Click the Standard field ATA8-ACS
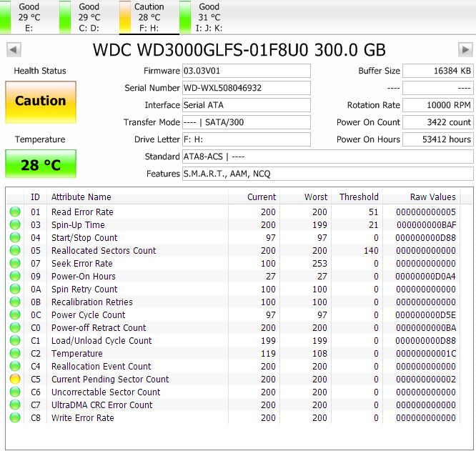 pyautogui.click(x=328, y=157)
